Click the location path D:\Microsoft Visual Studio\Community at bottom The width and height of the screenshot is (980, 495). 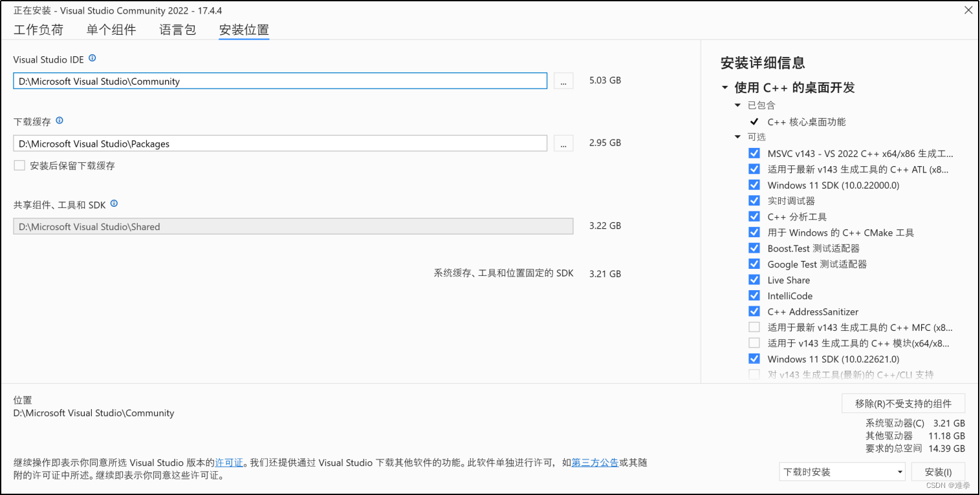point(94,413)
